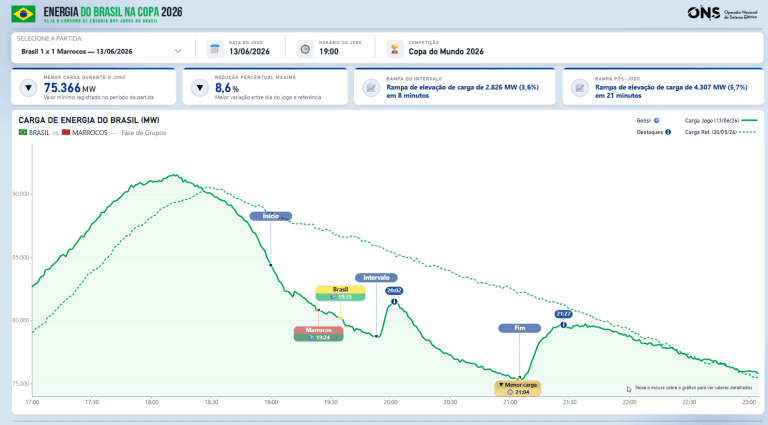The height and width of the screenshot is (425, 768).
Task: Click the info icon below the 21:27 label
Action: [563, 325]
